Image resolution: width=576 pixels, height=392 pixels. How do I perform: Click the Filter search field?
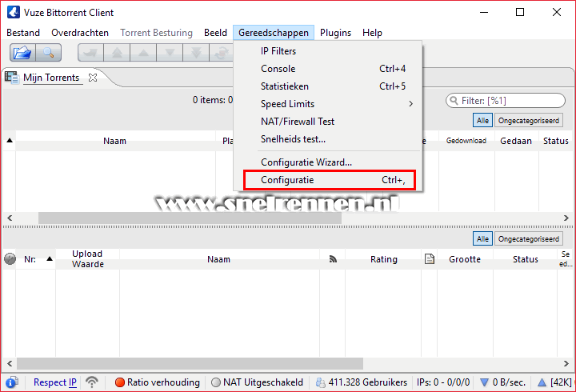point(506,101)
